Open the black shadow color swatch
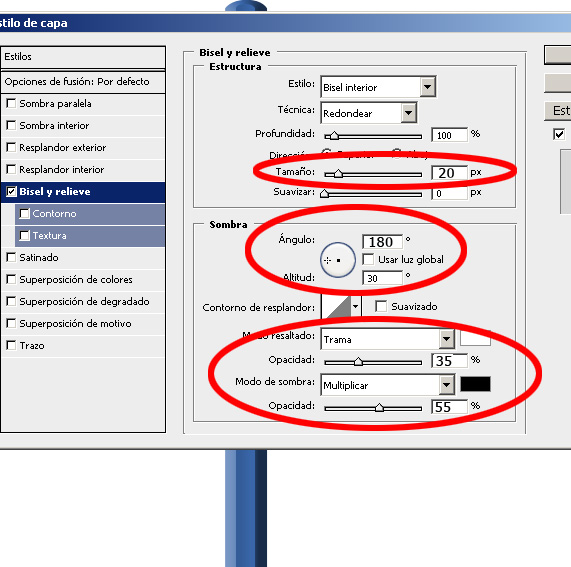The image size is (571, 567). (x=475, y=384)
